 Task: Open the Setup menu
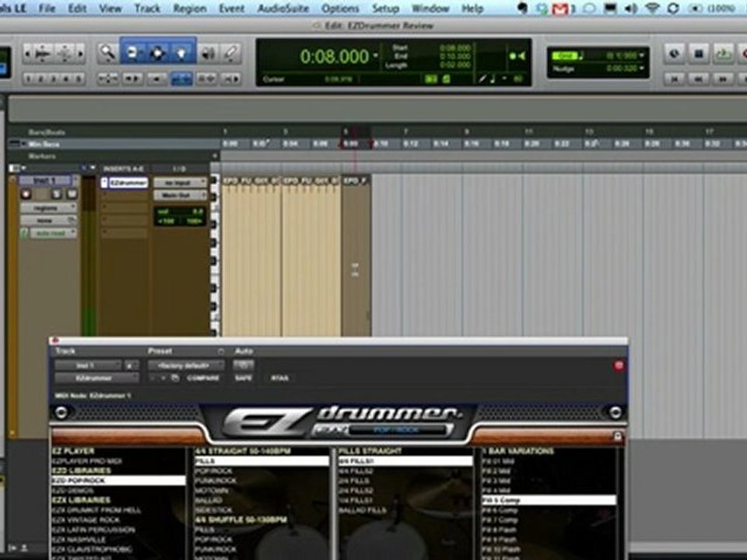click(385, 9)
